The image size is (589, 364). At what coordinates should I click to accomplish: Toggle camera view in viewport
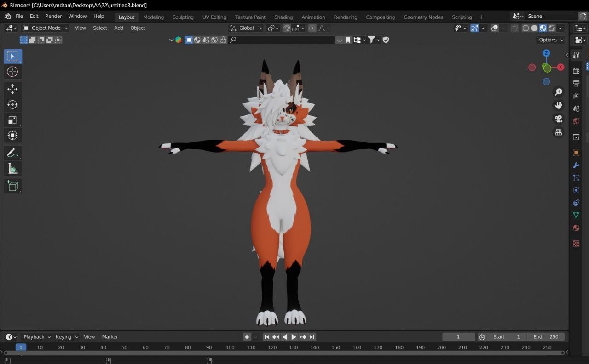[x=559, y=119]
